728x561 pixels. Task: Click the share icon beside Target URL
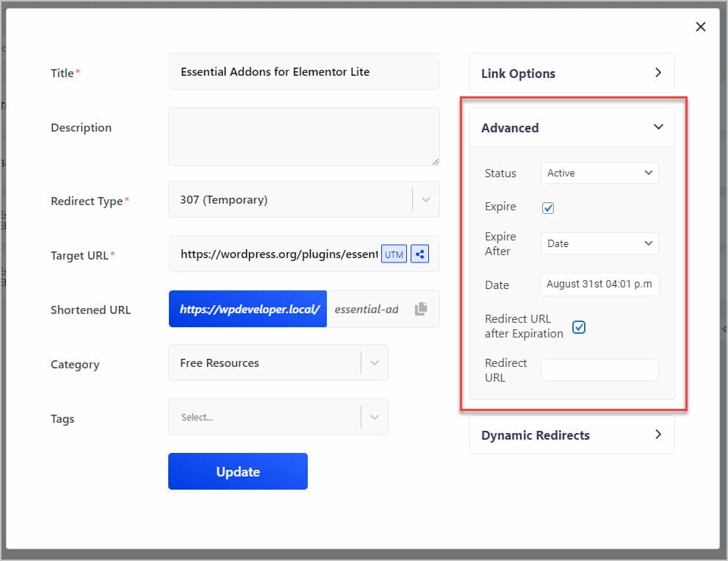pos(419,254)
